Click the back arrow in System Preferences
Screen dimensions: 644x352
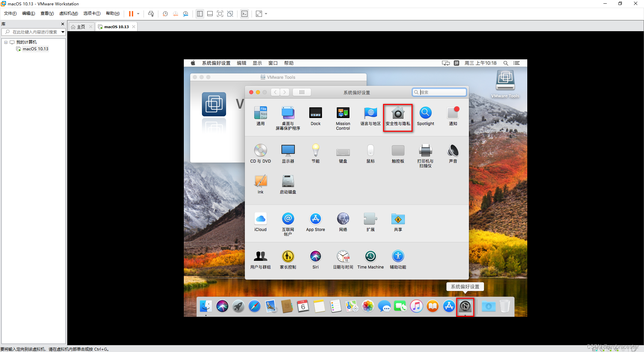275,92
